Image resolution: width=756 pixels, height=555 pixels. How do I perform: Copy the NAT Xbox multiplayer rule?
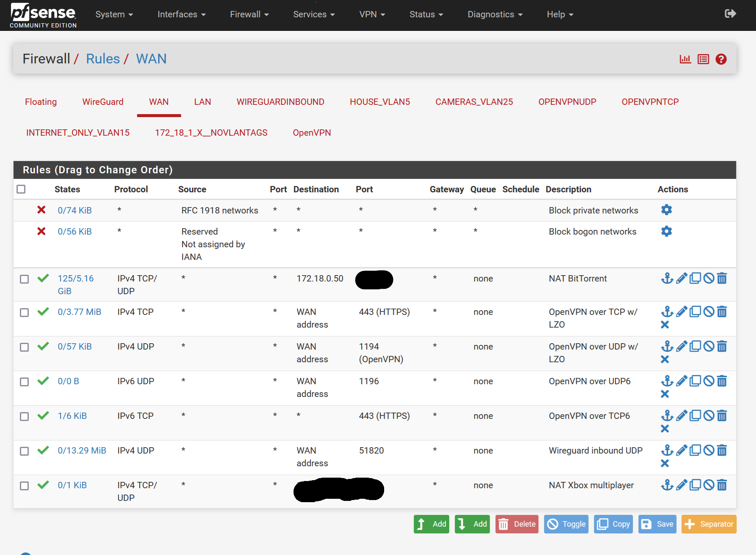pyautogui.click(x=695, y=485)
